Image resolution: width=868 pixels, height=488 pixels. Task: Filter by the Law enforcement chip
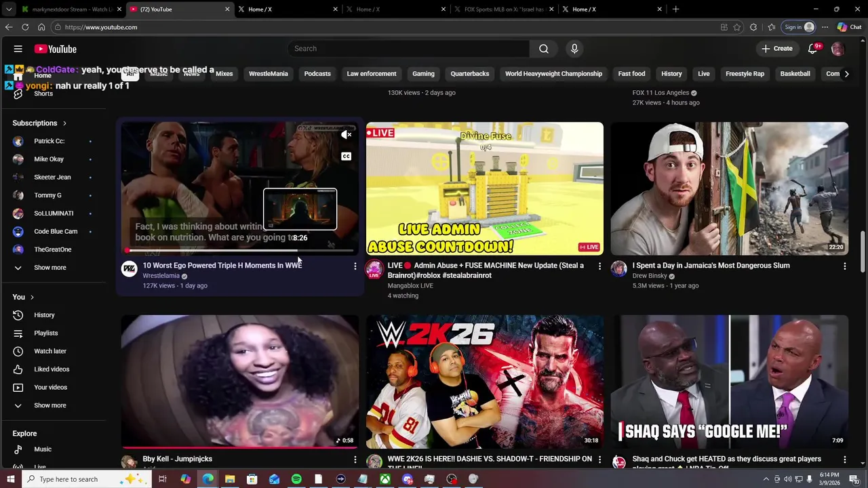pyautogui.click(x=372, y=74)
